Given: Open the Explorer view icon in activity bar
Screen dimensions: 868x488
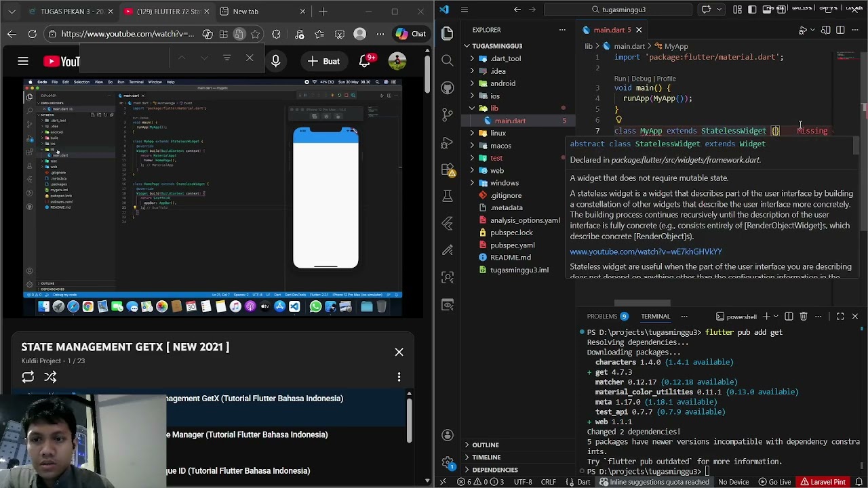Looking at the screenshot, I should (447, 33).
